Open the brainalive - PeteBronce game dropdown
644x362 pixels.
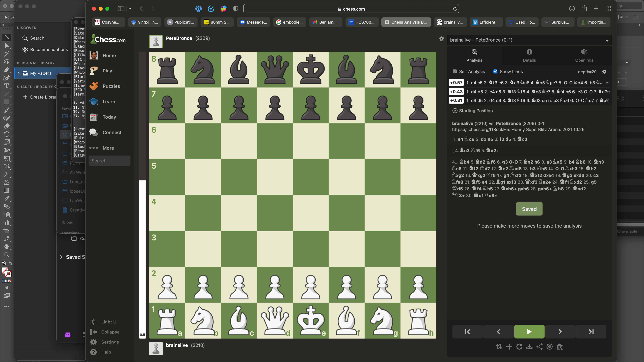pyautogui.click(x=529, y=40)
